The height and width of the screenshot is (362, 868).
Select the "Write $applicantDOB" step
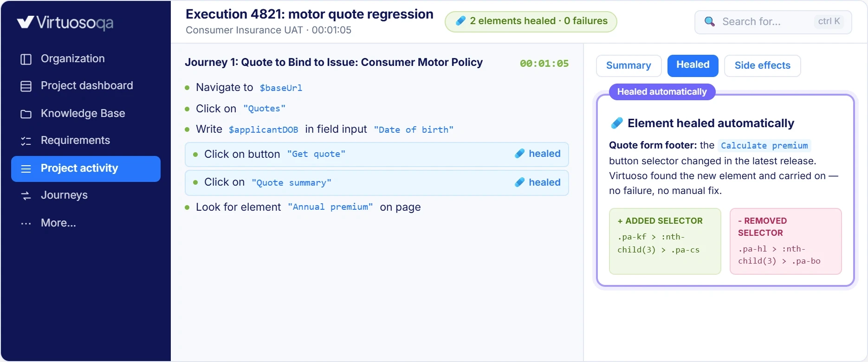pyautogui.click(x=376, y=129)
